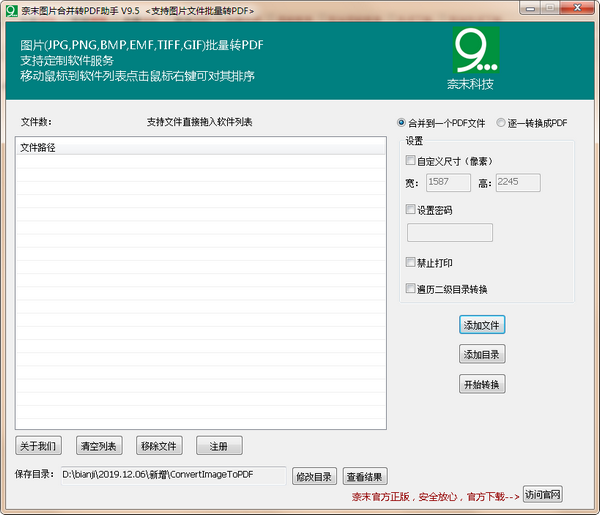Screen dimensions: 600x515
Task: Enable 自定义尺寸(像素) checkbox
Action: coord(410,161)
